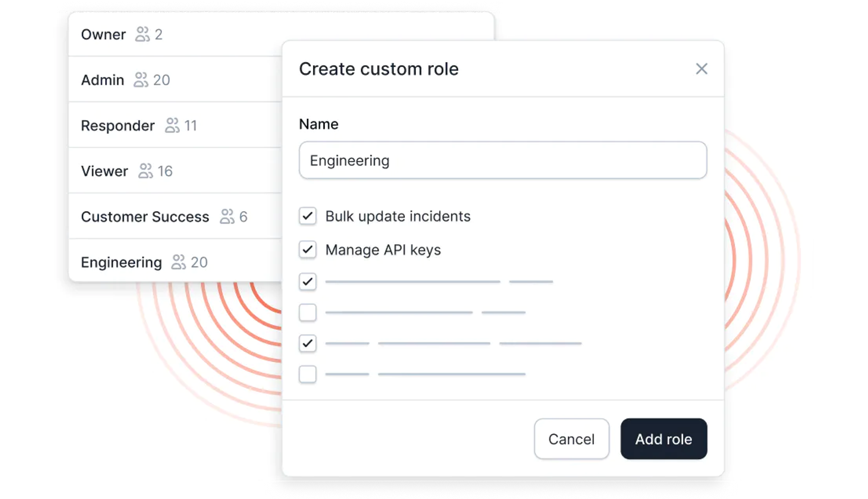Click the users icon beside Admin

coord(141,80)
